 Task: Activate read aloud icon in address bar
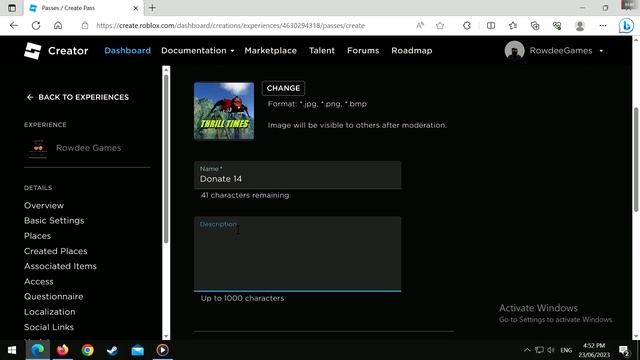click(420, 25)
